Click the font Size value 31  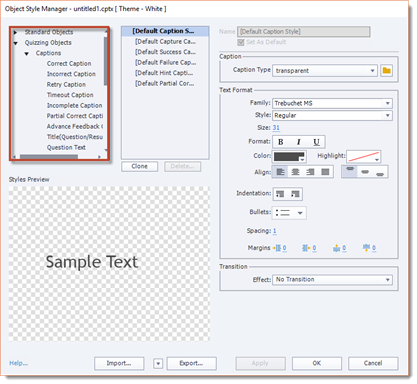(276, 128)
